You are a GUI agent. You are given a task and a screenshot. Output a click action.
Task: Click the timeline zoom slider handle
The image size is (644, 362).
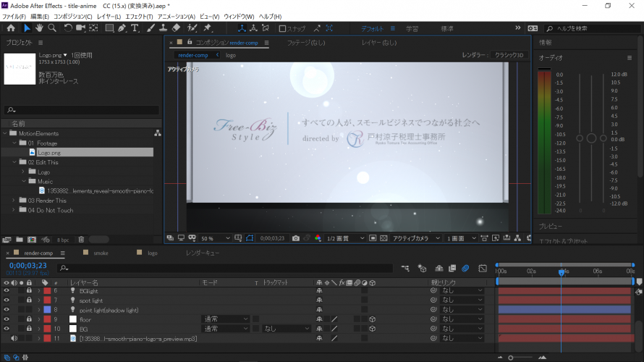pyautogui.click(x=511, y=358)
